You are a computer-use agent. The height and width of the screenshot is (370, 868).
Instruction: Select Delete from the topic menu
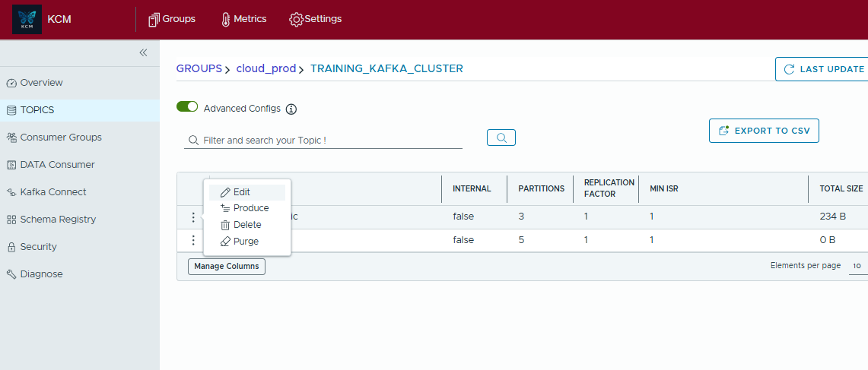coord(247,225)
